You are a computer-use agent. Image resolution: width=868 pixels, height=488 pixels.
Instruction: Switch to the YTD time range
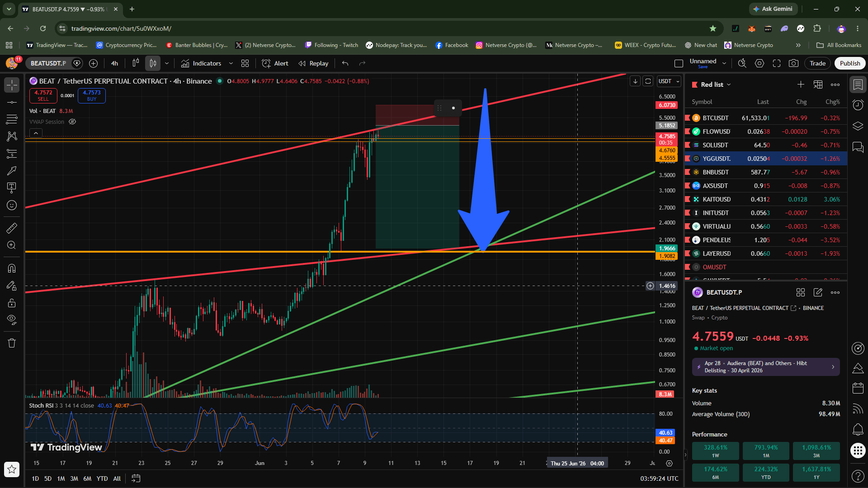click(x=102, y=479)
